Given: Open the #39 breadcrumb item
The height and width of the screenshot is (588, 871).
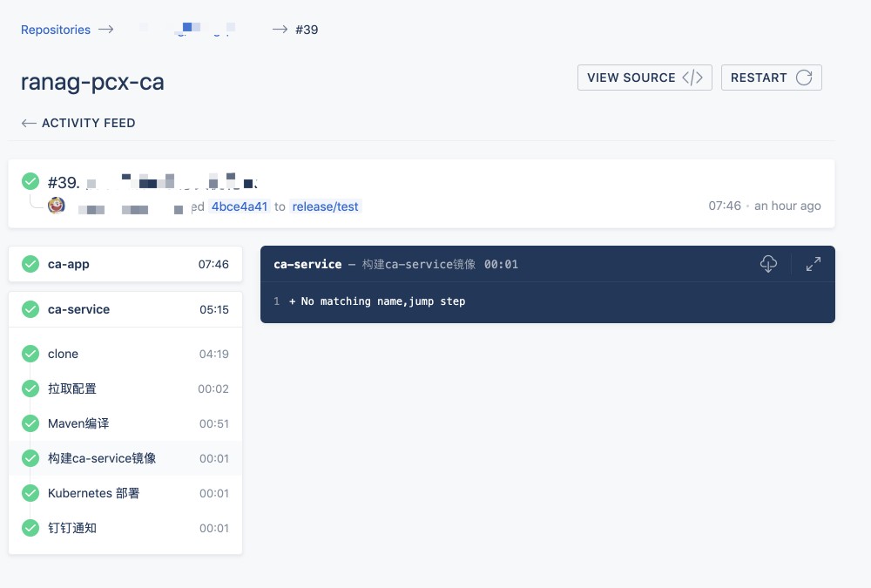Looking at the screenshot, I should click(x=307, y=29).
